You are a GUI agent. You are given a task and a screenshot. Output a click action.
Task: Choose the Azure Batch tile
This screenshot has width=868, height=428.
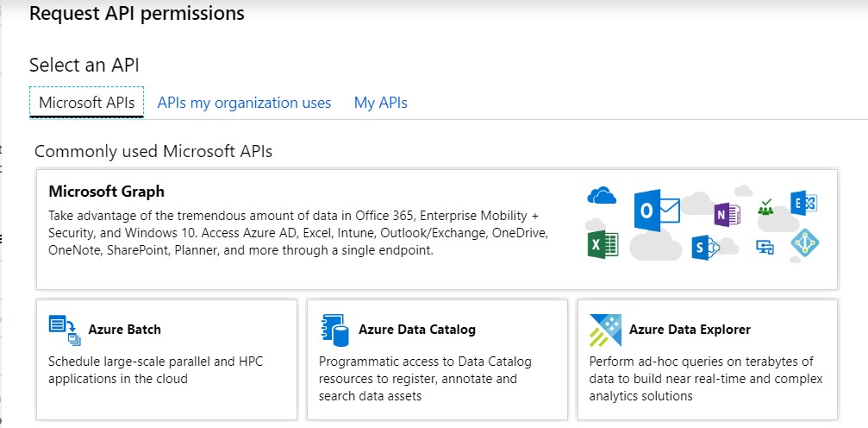point(166,360)
